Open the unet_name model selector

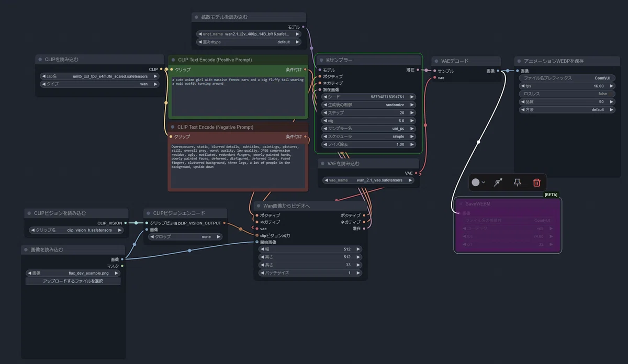[249, 34]
